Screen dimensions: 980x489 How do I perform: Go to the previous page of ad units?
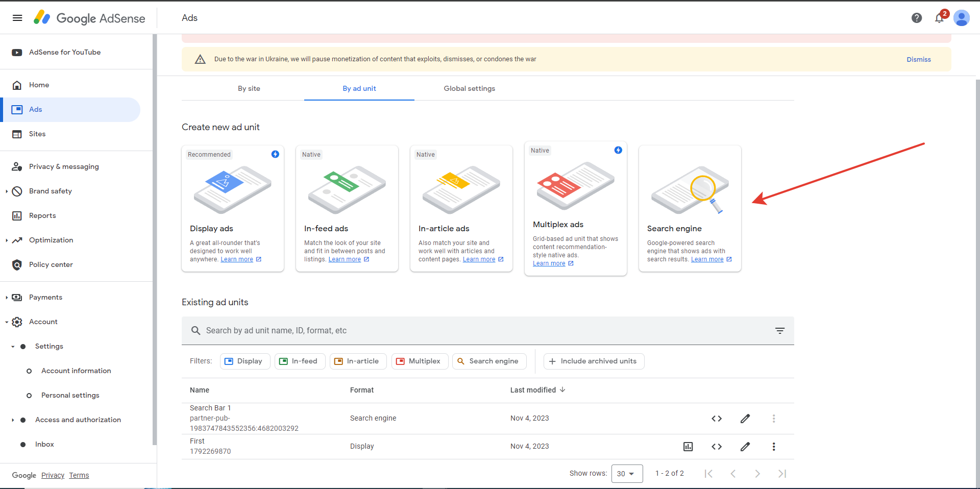tap(733, 474)
